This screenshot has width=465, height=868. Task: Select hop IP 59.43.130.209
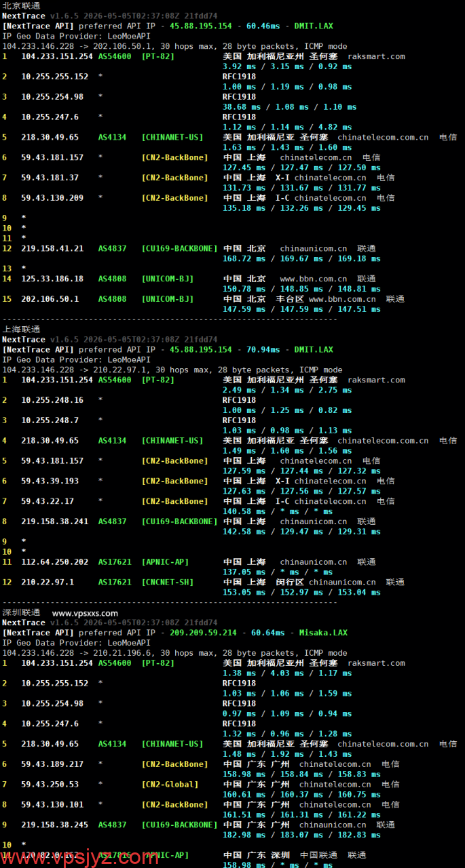[x=52, y=198]
